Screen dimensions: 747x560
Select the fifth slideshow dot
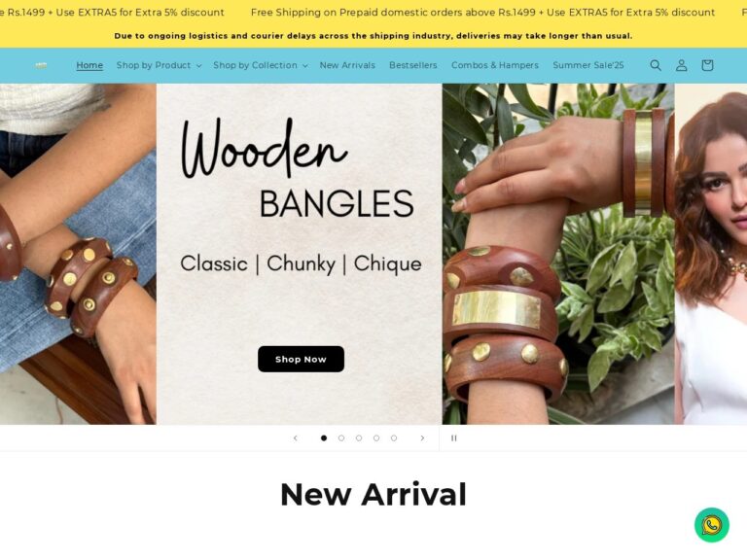394,438
